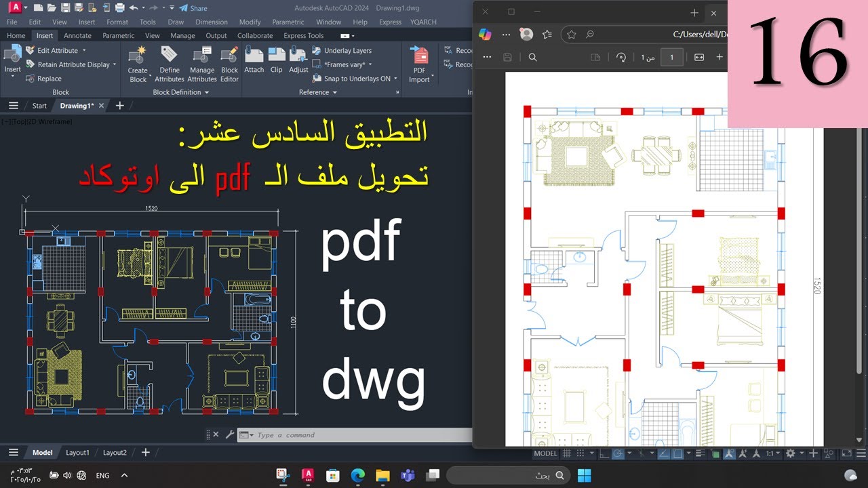The height and width of the screenshot is (488, 868).
Task: Open the Modify menu
Action: click(x=250, y=22)
